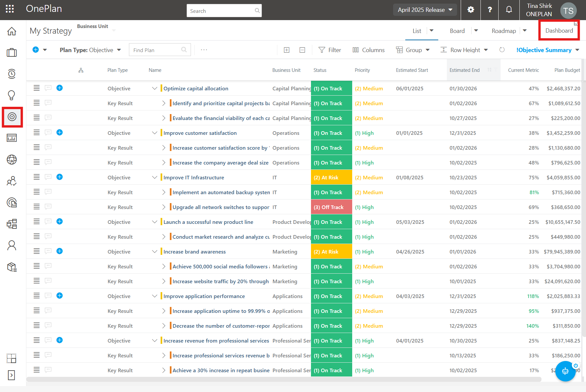Click the Plan Budget column header
This screenshot has height=392, width=586.
click(567, 70)
